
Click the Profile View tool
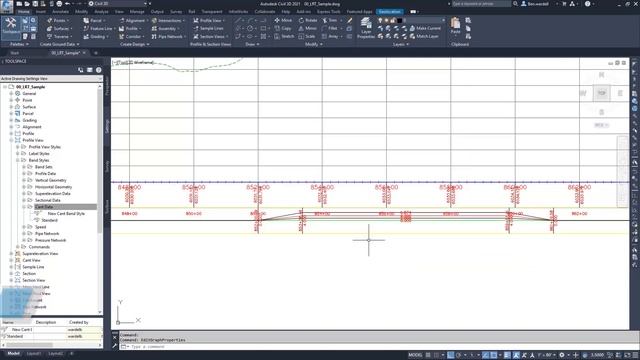point(209,20)
